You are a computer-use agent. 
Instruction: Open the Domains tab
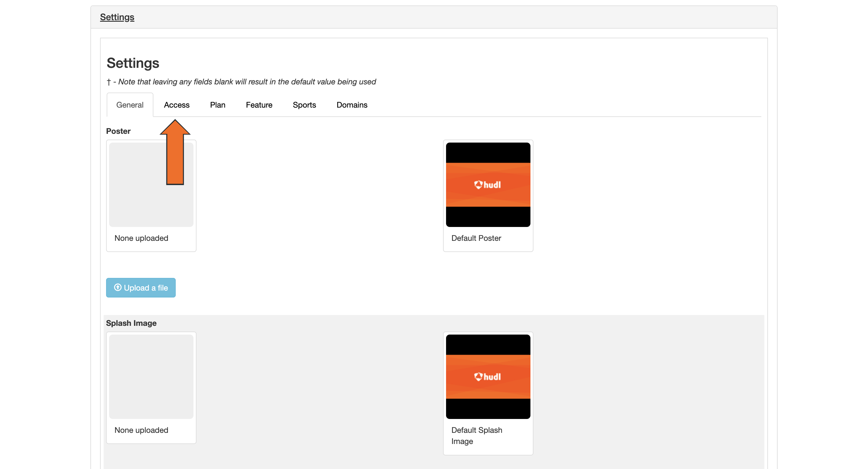[x=352, y=105]
